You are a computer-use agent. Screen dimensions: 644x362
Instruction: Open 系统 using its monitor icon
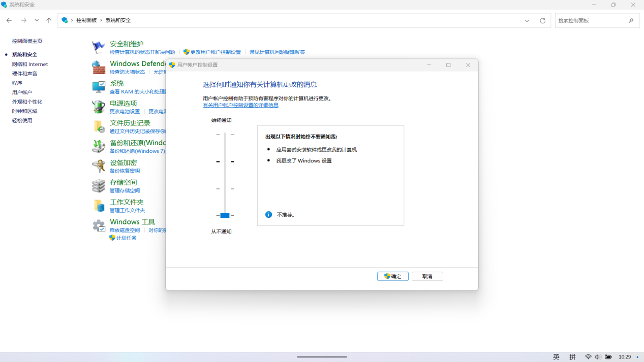(x=98, y=86)
